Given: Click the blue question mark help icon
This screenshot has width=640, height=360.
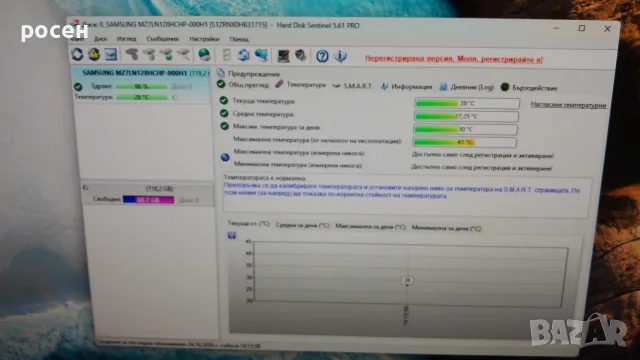Looking at the screenshot, I should (322, 56).
